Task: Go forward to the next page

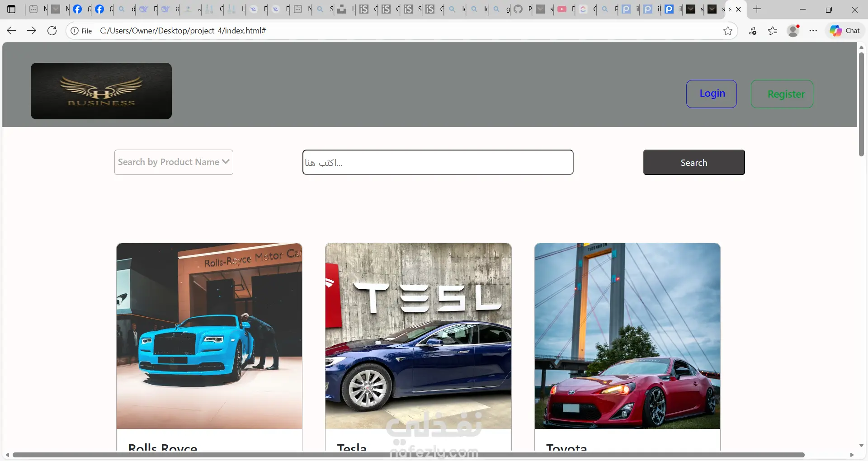Action: 32,31
